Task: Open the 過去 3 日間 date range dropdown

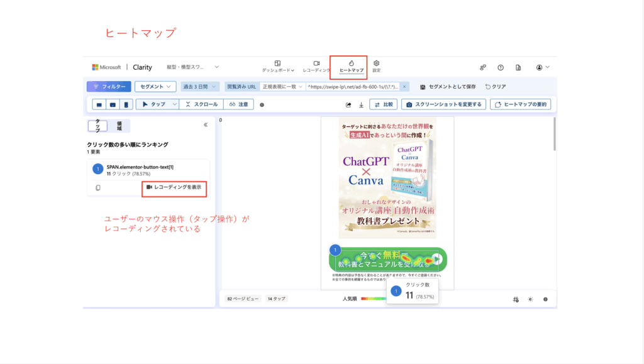Action: 199,87
